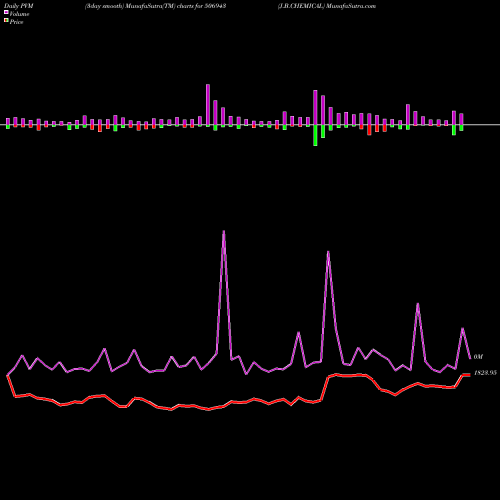Click the longest green bar below the baseline
The height and width of the screenshot is (500, 500).
(x=315, y=135)
